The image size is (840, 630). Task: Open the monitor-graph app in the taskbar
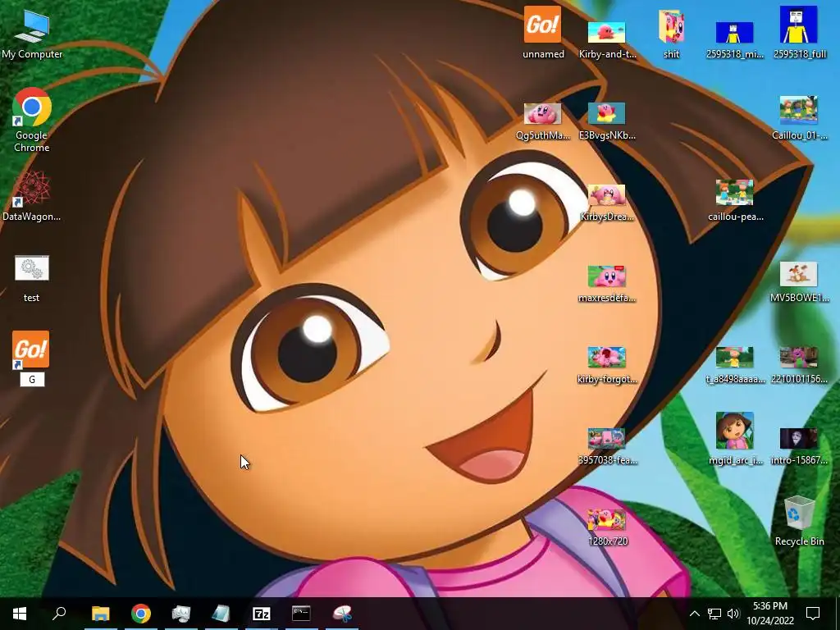click(181, 614)
